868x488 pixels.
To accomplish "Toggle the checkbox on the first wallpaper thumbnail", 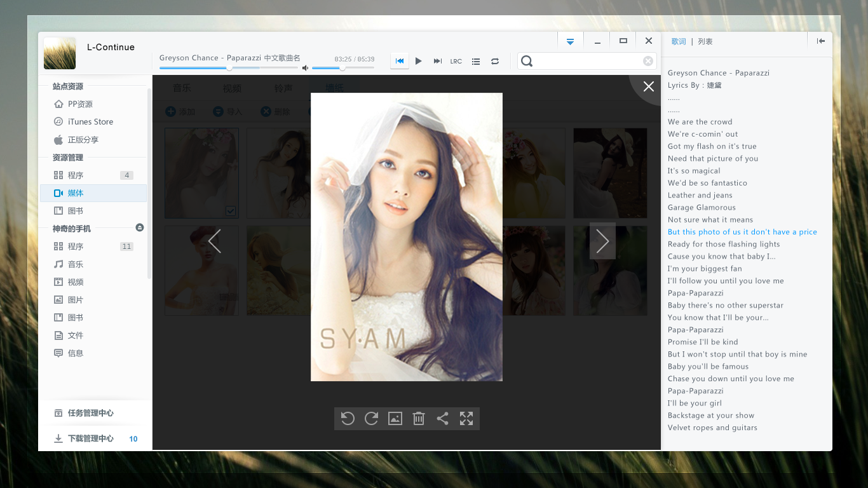I will (x=231, y=210).
